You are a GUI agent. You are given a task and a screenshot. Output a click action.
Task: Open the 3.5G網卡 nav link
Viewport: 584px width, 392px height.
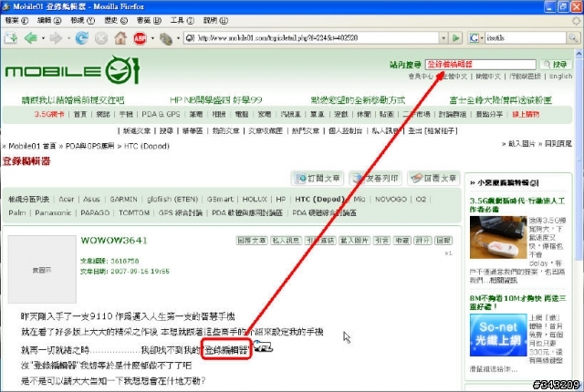49,115
